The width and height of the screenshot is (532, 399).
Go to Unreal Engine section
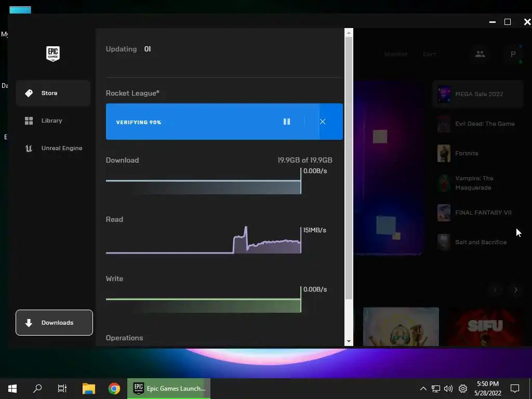pyautogui.click(x=53, y=148)
